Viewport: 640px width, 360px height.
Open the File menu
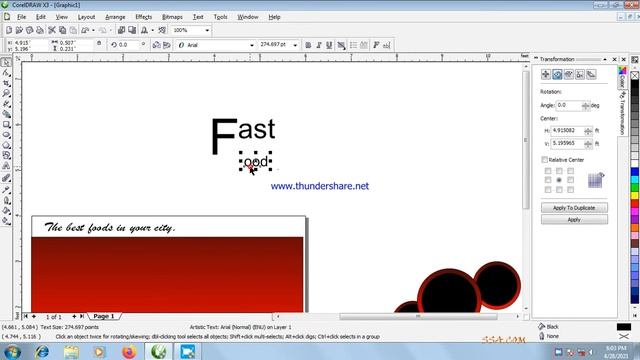pyautogui.click(x=22, y=17)
